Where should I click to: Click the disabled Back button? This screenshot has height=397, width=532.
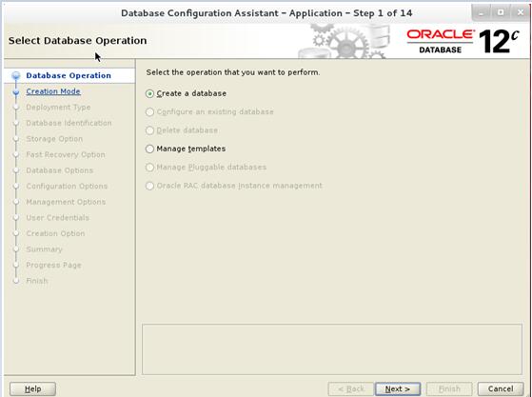[351, 388]
